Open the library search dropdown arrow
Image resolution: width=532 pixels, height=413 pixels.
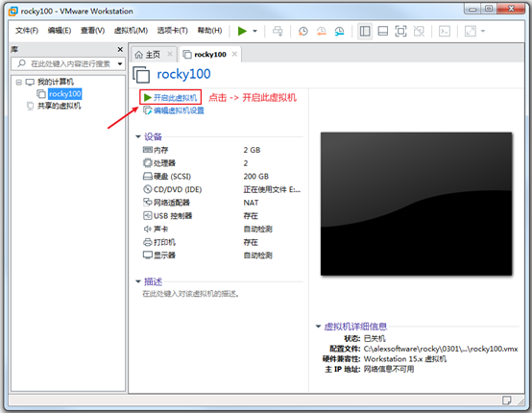point(120,63)
